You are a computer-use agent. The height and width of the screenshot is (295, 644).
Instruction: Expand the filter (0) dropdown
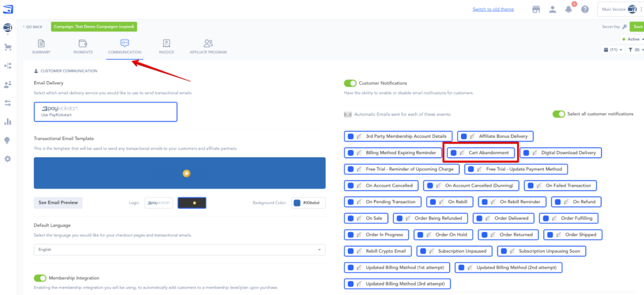[x=634, y=50]
